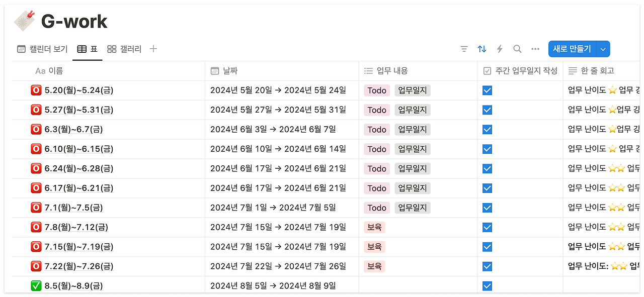Click the sort arrows icon
This screenshot has width=644, height=297.
tap(481, 49)
